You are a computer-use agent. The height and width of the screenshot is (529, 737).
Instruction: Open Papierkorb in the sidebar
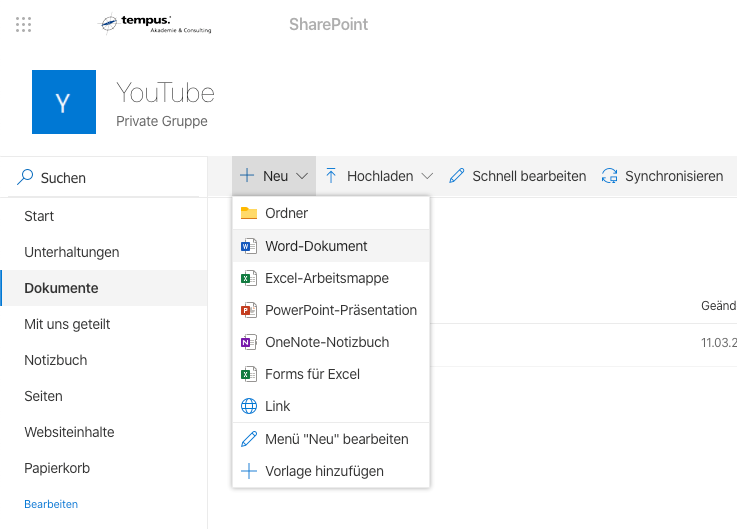tap(103, 468)
